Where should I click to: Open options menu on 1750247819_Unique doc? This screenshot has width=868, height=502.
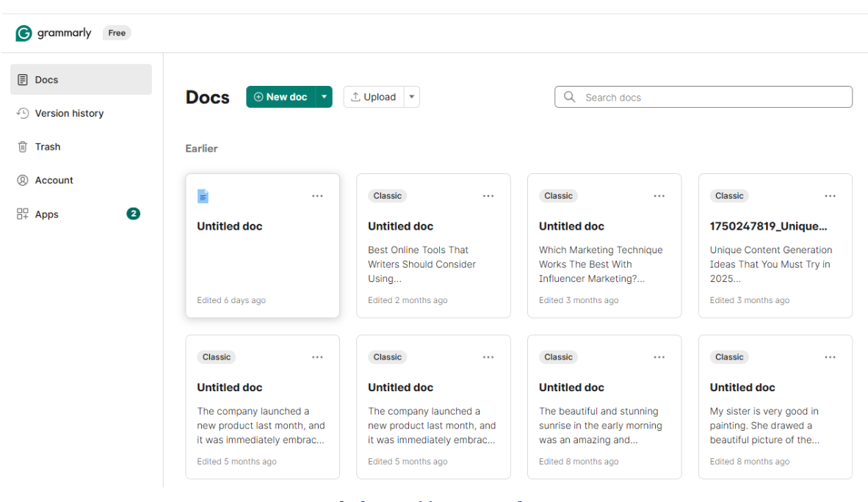click(x=830, y=196)
